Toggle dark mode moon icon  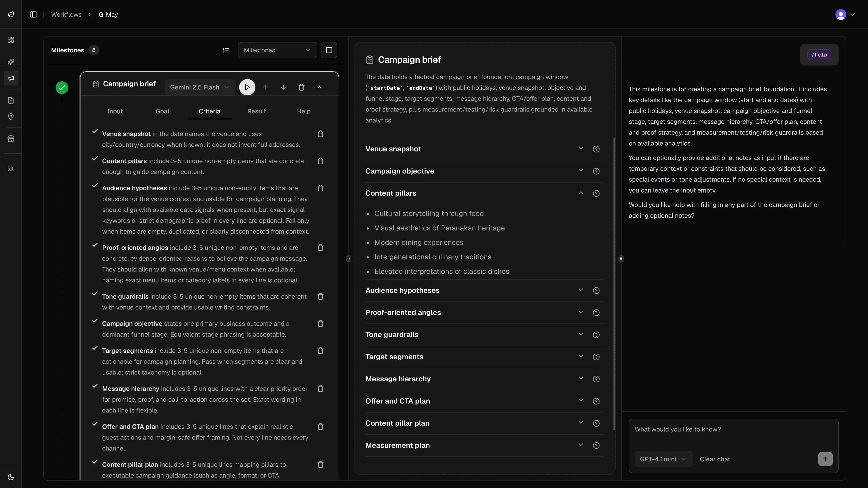pyautogui.click(x=11, y=477)
